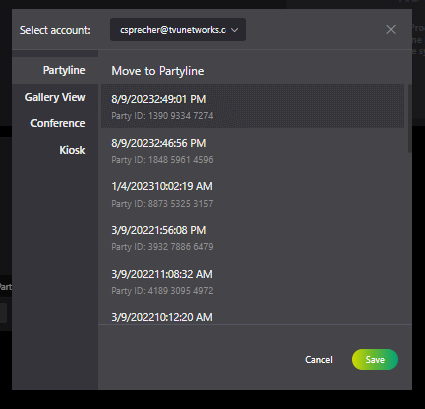The image size is (425, 409).
Task: Click Party ID 3932 7886 6479
Action: pos(162,247)
